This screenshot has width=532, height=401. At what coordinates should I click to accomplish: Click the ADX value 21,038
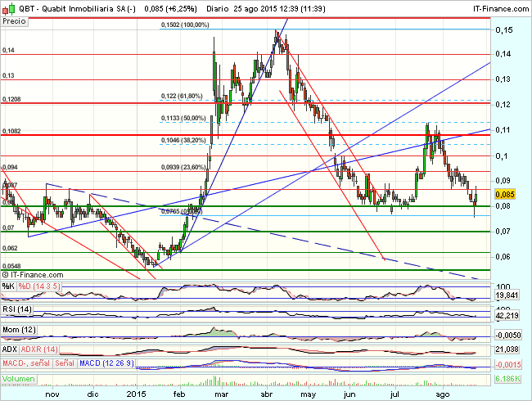tap(507, 349)
